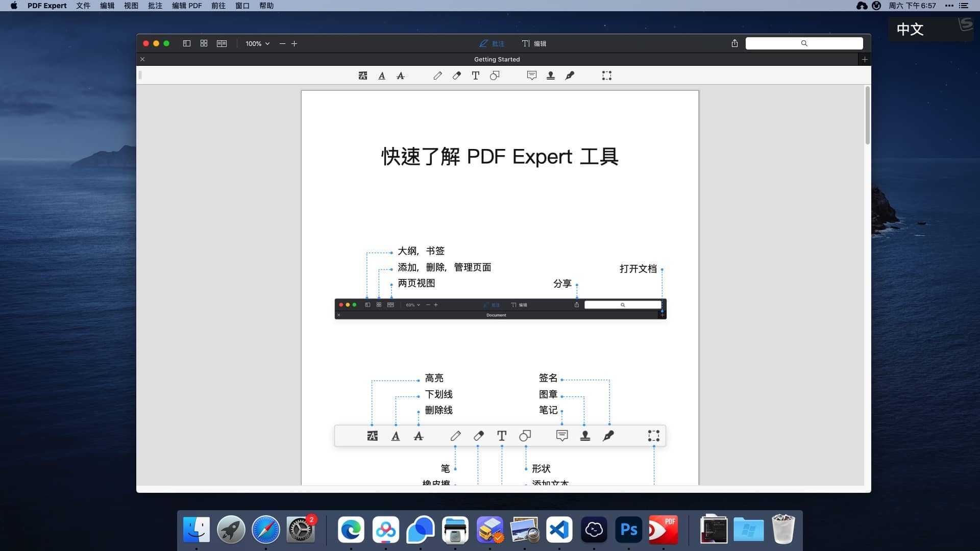Open Microsoft Edge from the Dock
This screenshot has width=980, height=551.
coord(351,530)
